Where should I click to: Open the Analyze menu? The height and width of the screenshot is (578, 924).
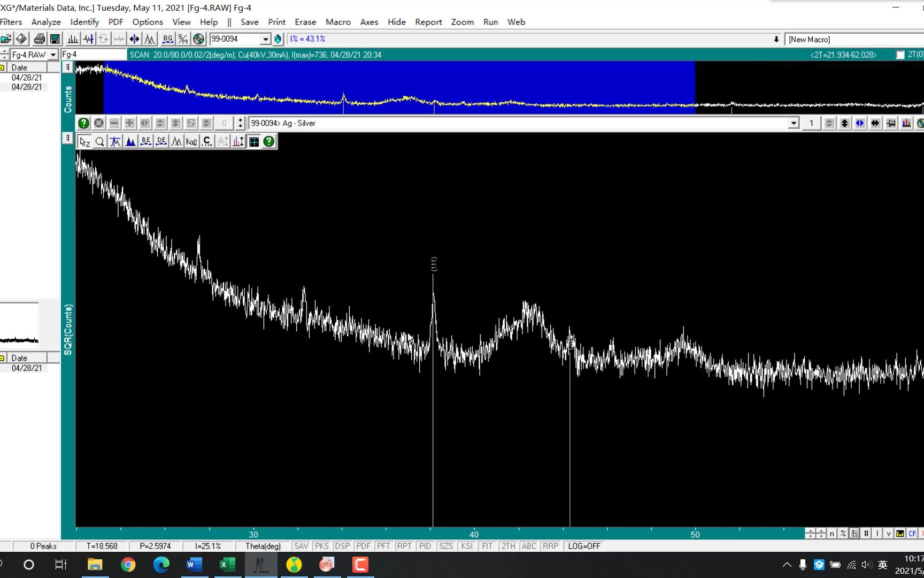pos(46,22)
